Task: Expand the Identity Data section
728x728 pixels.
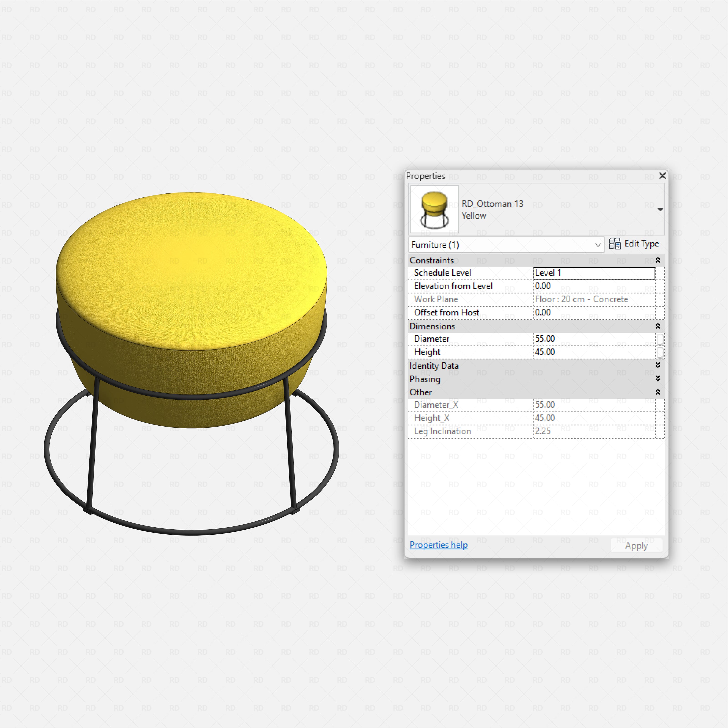Action: [x=657, y=366]
